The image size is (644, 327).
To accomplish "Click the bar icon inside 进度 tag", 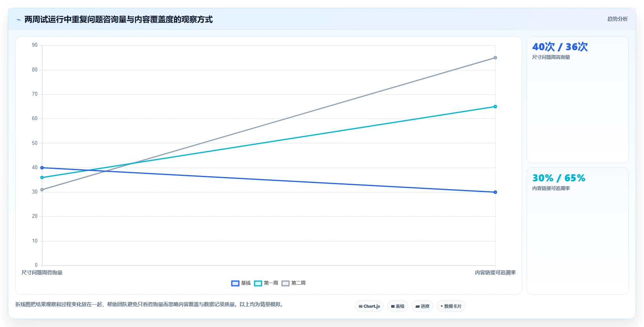I will pyautogui.click(x=418, y=307).
